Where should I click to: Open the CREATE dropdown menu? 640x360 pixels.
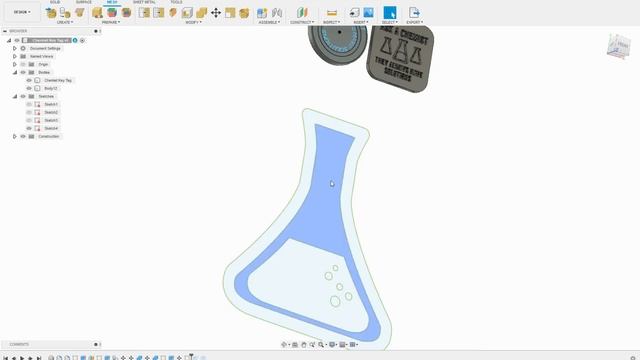65,22
